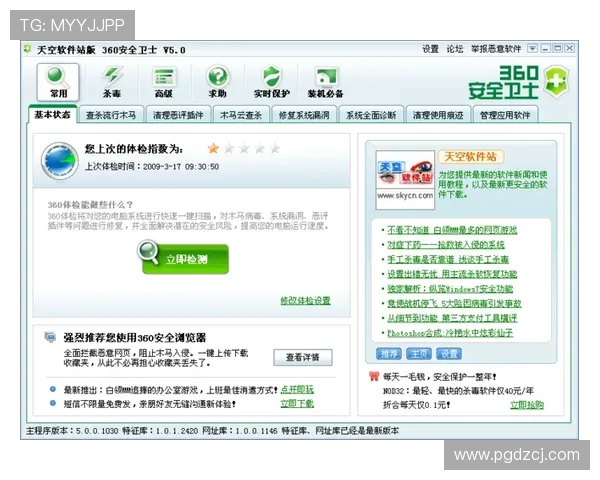
Task: Click the first orange rating star
Action: coord(213,149)
